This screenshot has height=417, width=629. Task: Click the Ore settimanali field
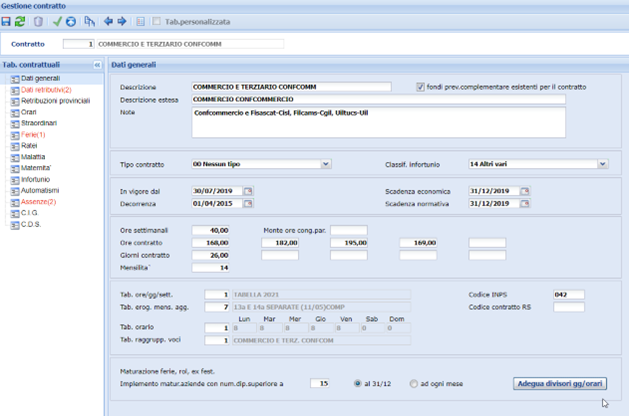(x=211, y=230)
